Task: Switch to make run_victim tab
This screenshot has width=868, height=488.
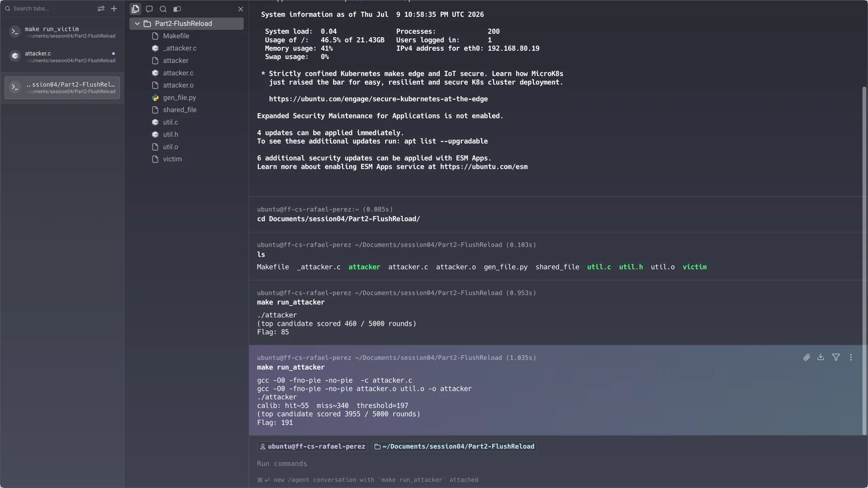Action: [62, 32]
